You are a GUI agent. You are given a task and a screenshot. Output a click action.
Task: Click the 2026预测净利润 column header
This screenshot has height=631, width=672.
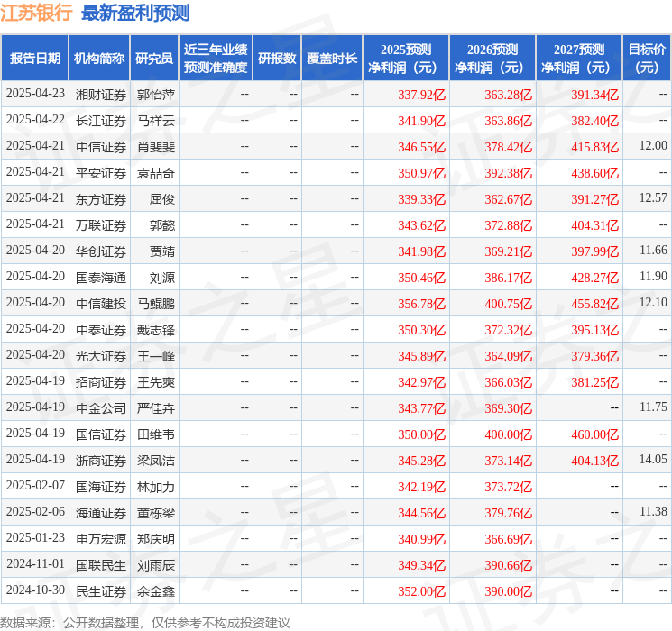pos(492,59)
